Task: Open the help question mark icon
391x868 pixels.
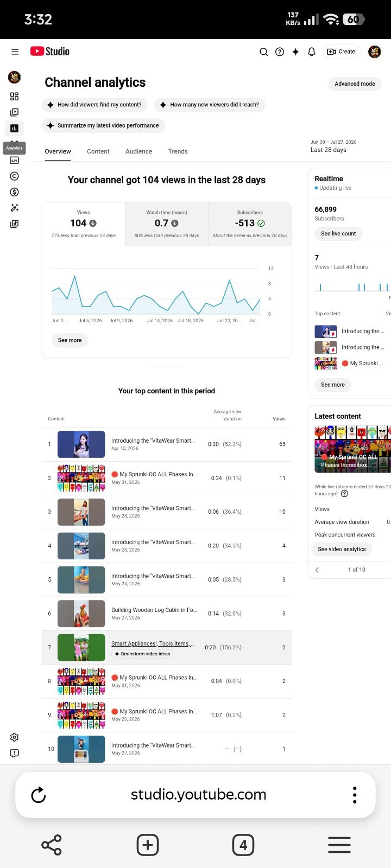Action: (x=280, y=52)
